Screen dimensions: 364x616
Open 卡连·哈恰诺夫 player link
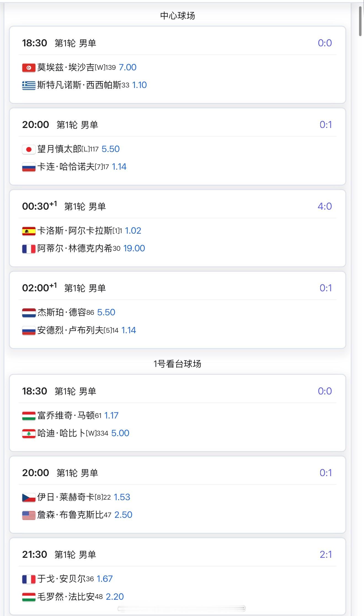coord(66,167)
